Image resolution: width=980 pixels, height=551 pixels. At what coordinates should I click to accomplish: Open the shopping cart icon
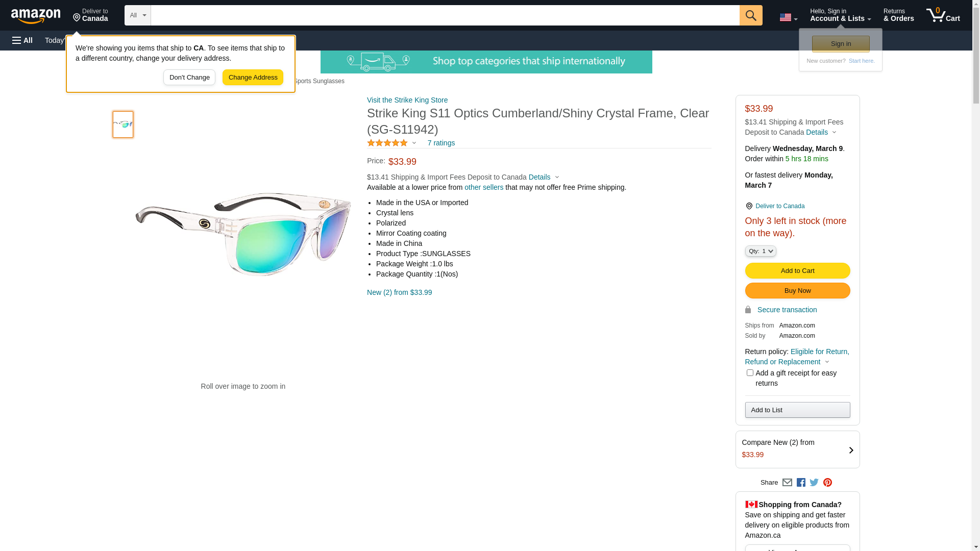[x=943, y=15]
